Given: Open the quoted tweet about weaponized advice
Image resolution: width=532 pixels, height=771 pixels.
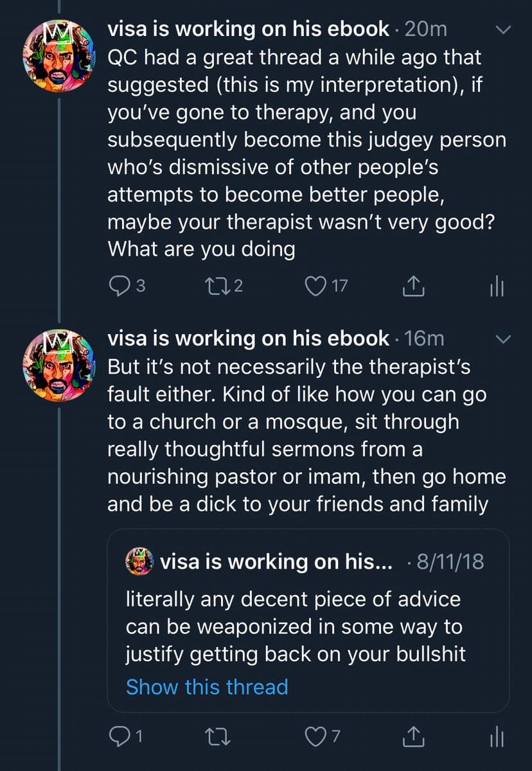Looking at the screenshot, I should point(294,626).
